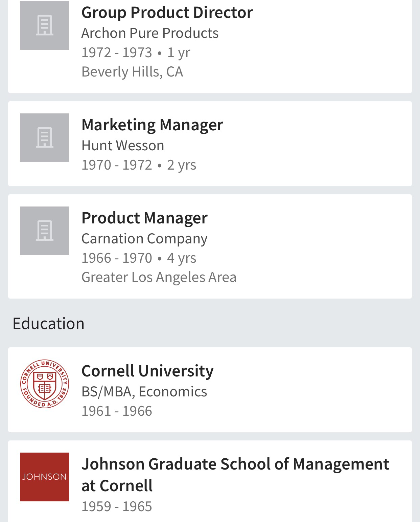Screen dimensions: 420x522
Task: Click the red Johnson school logo
Action: pyautogui.click(x=45, y=477)
